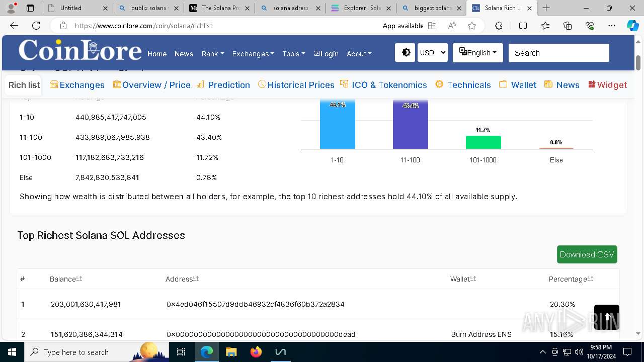Viewport: 644px width, 362px height.
Task: Open a new browser tab
Action: coord(546,8)
